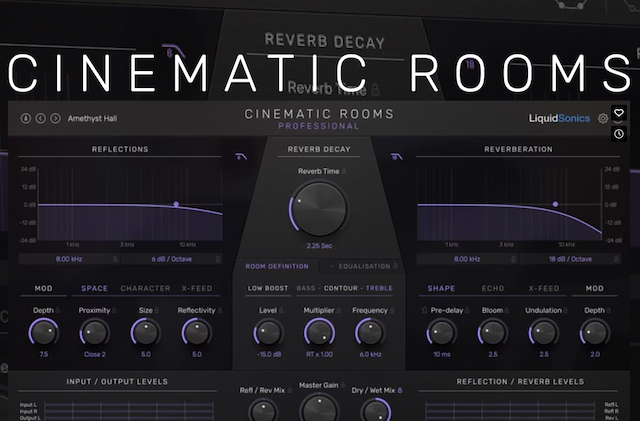
Task: Toggle lock icon next to Reverb Time
Action: (x=344, y=171)
